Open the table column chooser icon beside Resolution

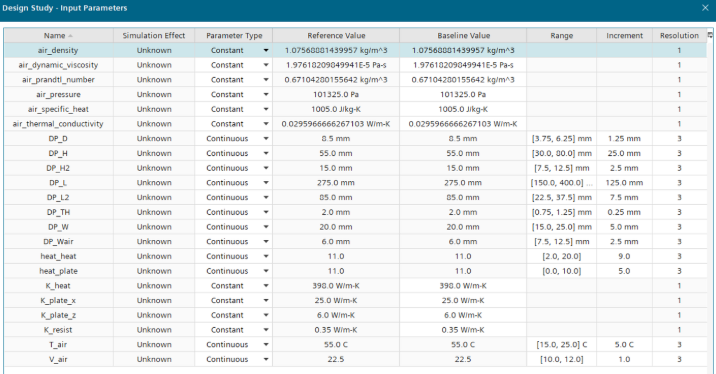pyautogui.click(x=710, y=35)
